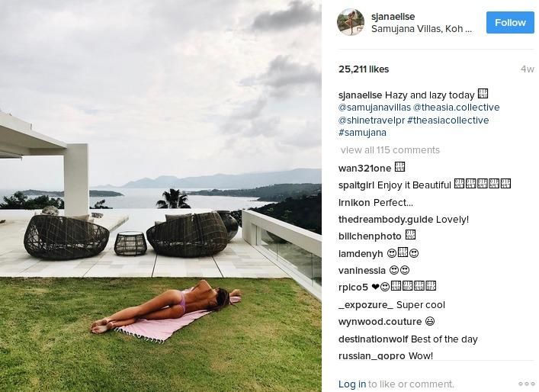
Task: Click the sjanaelise username in header
Action: tap(393, 17)
